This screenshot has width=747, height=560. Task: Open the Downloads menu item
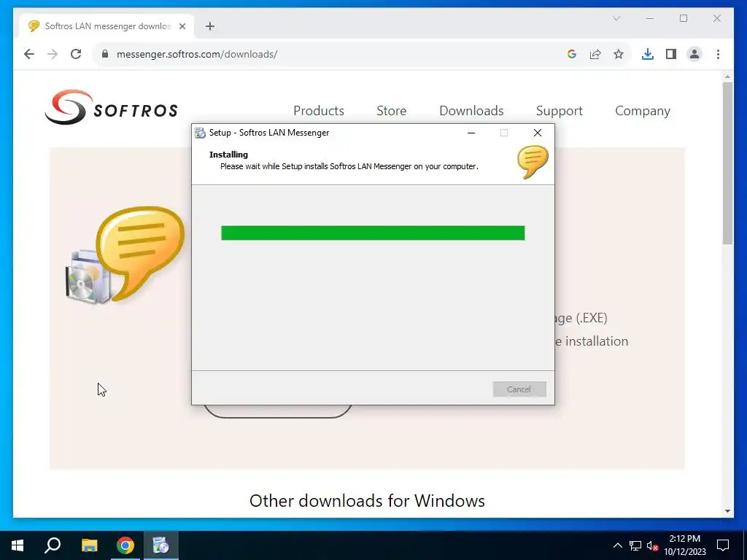(x=471, y=111)
